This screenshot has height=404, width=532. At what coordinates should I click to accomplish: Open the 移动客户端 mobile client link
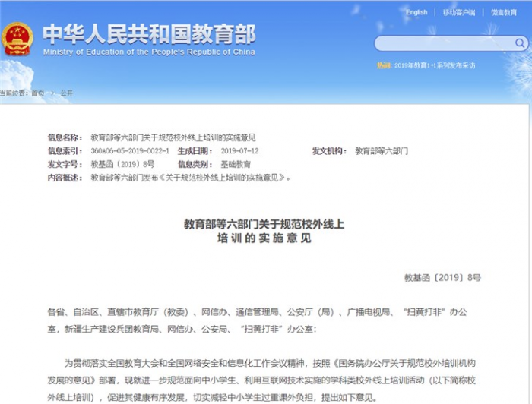click(459, 12)
